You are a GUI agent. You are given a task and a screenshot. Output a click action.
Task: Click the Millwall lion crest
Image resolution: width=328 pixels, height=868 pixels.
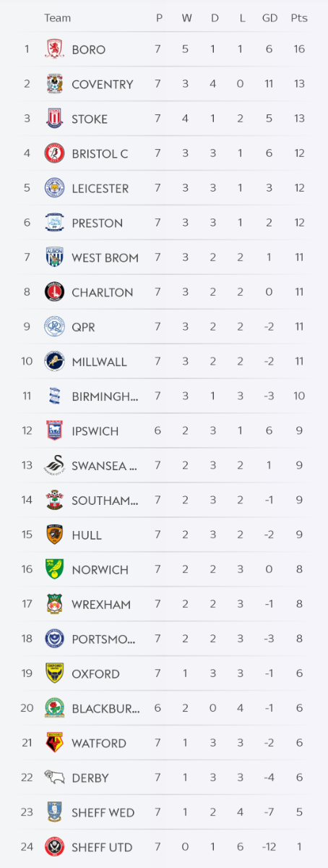55,361
